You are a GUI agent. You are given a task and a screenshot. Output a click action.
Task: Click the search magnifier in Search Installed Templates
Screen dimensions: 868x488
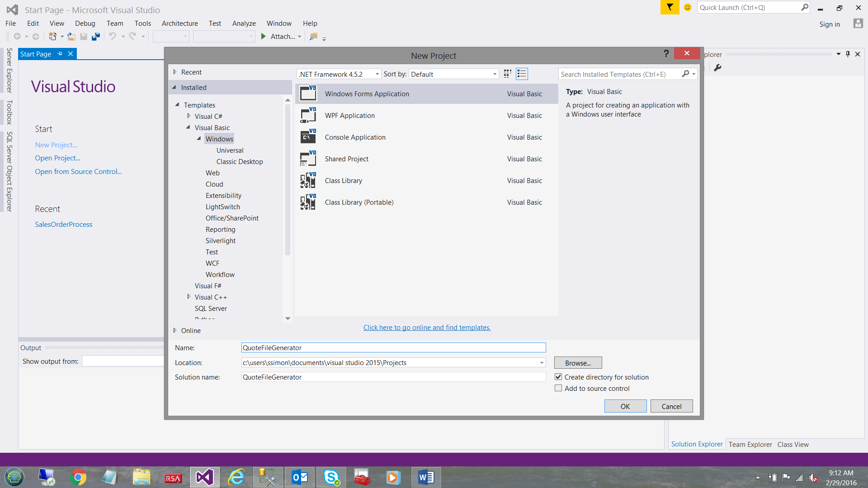(x=685, y=74)
